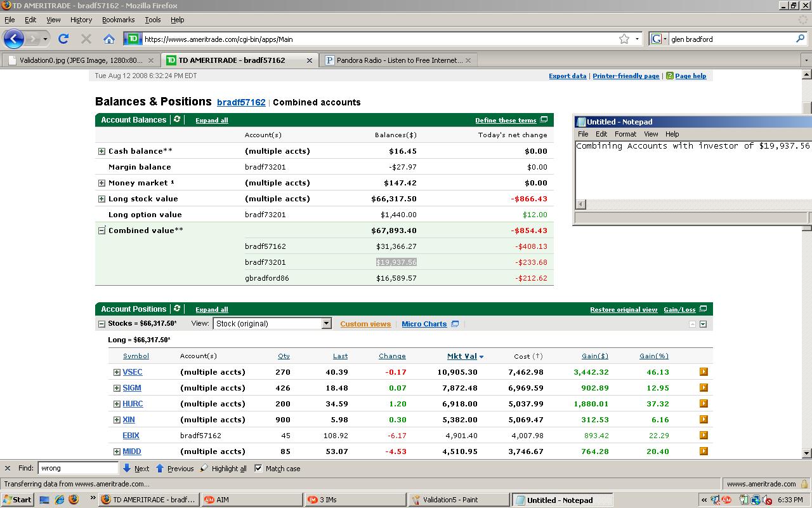812x508 pixels.
Task: Click the search magnifier icon in search box
Action: (x=800, y=39)
